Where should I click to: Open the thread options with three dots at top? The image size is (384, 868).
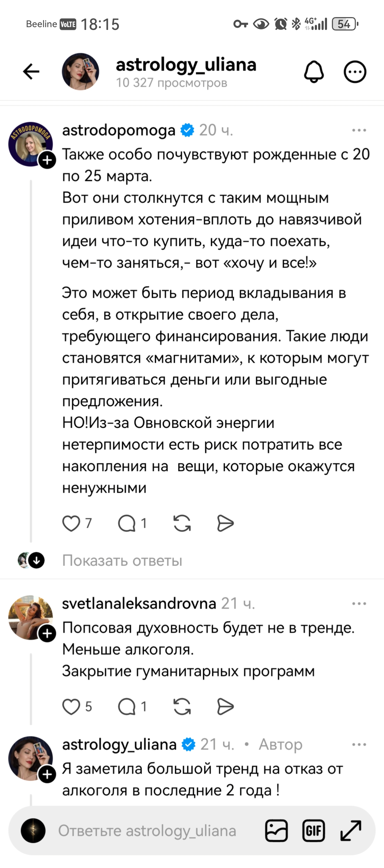pyautogui.click(x=356, y=72)
